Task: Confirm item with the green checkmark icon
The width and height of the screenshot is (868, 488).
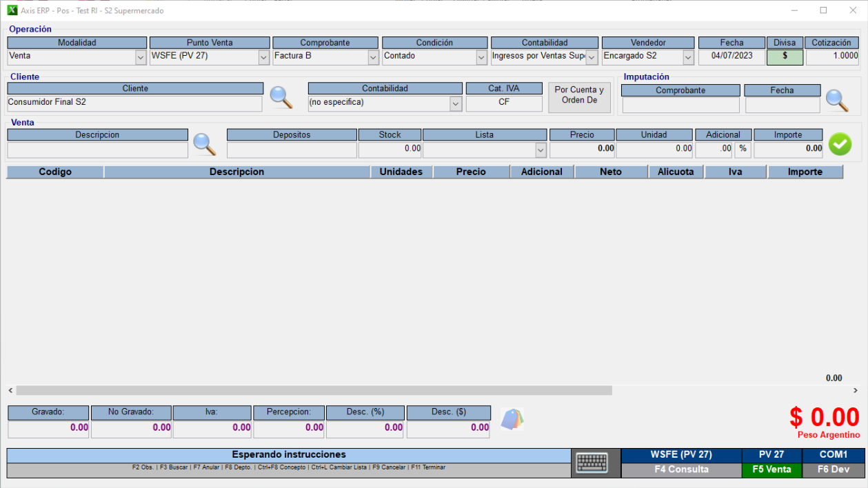Action: (840, 144)
